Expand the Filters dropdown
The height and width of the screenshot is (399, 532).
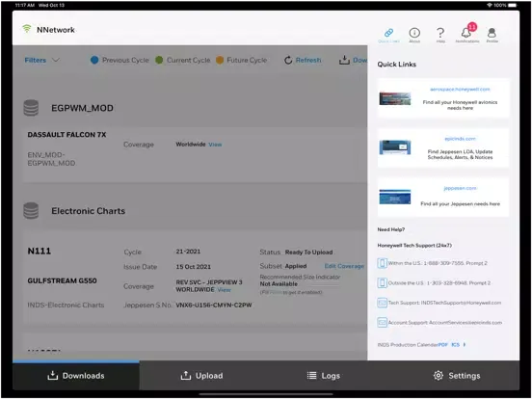(42, 60)
